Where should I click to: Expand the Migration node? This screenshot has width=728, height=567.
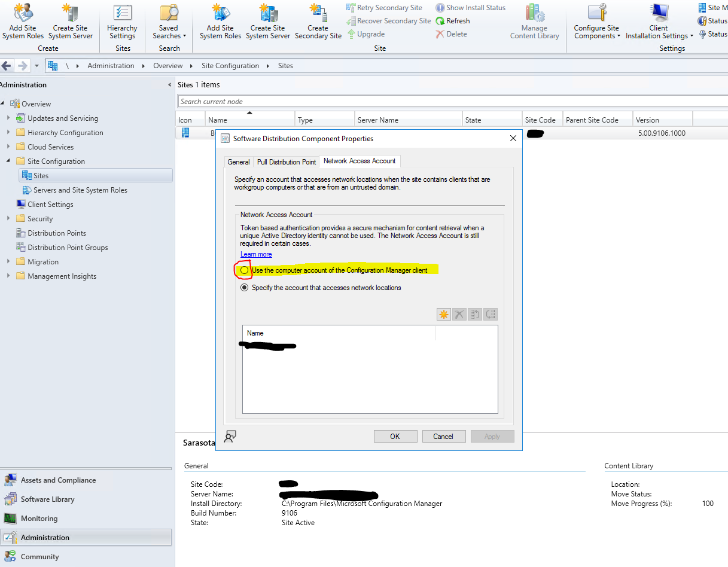(x=8, y=261)
